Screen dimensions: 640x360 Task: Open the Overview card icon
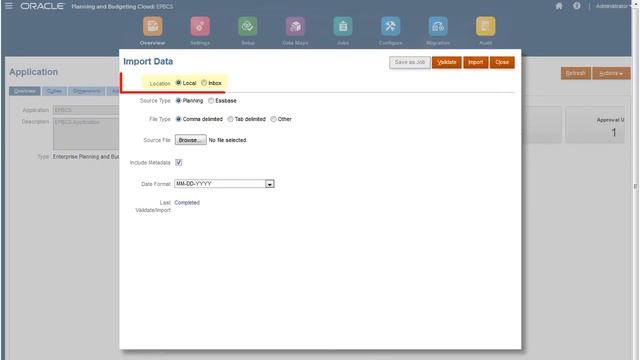tap(153, 26)
